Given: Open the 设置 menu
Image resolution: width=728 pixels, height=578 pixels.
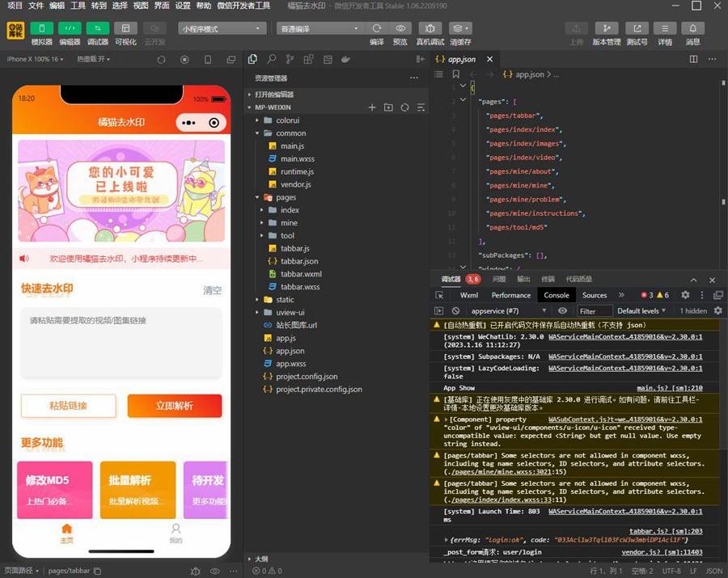Looking at the screenshot, I should tap(183, 6).
